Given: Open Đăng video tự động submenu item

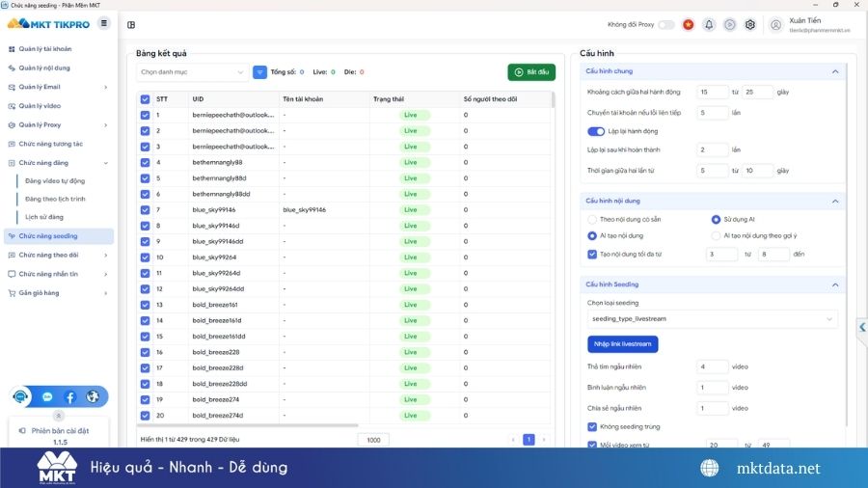Looking at the screenshot, I should coord(55,181).
